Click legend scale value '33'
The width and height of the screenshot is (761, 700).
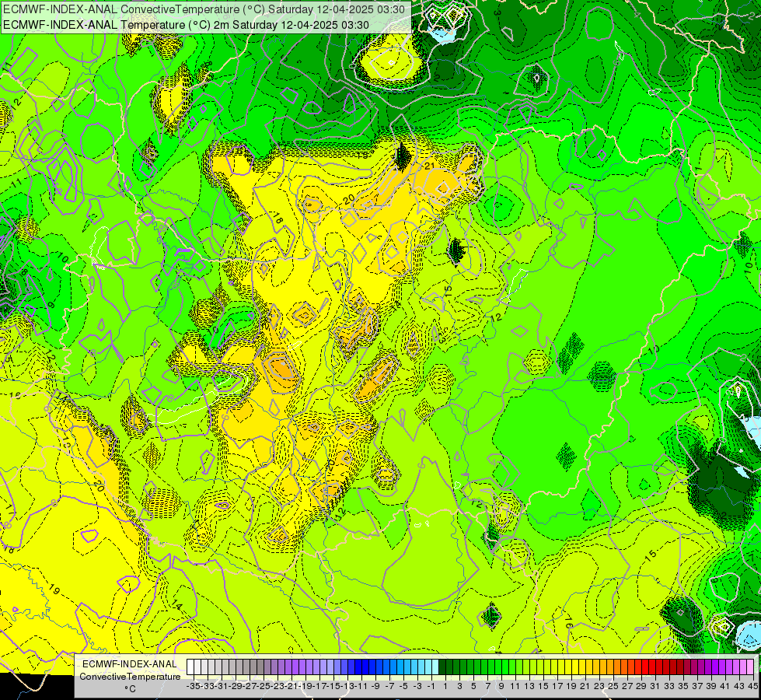tap(670, 686)
